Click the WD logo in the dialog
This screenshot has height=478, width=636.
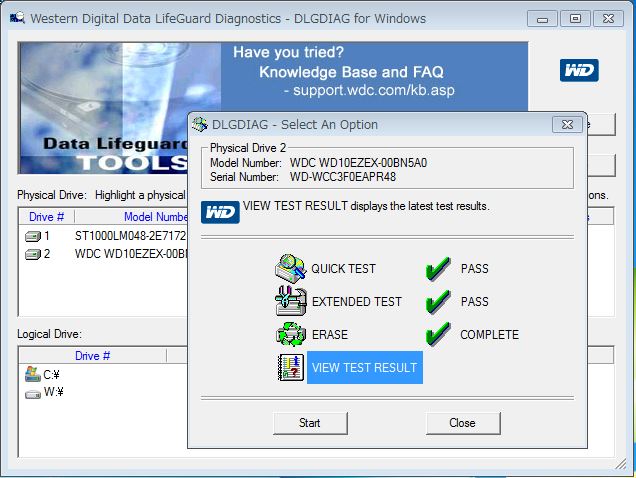click(x=220, y=212)
